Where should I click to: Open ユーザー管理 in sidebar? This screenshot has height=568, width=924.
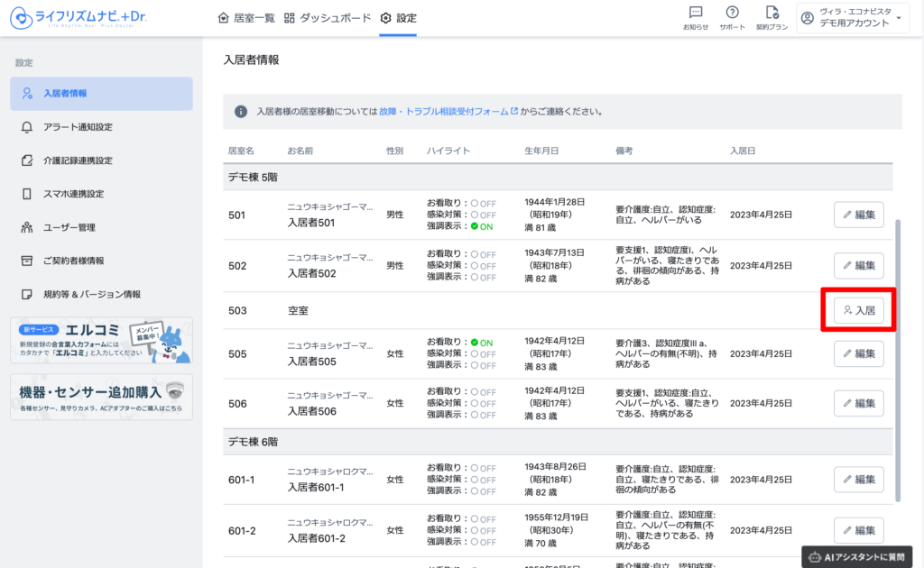[x=69, y=227]
